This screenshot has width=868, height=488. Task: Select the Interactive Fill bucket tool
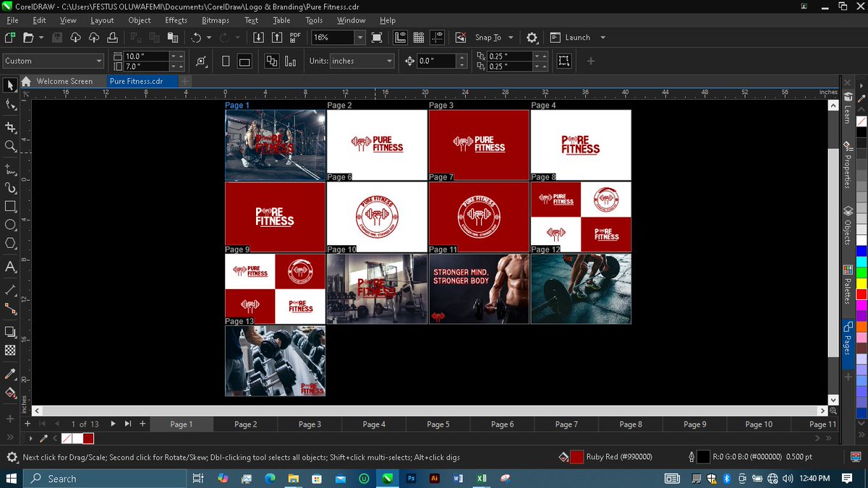coord(10,393)
